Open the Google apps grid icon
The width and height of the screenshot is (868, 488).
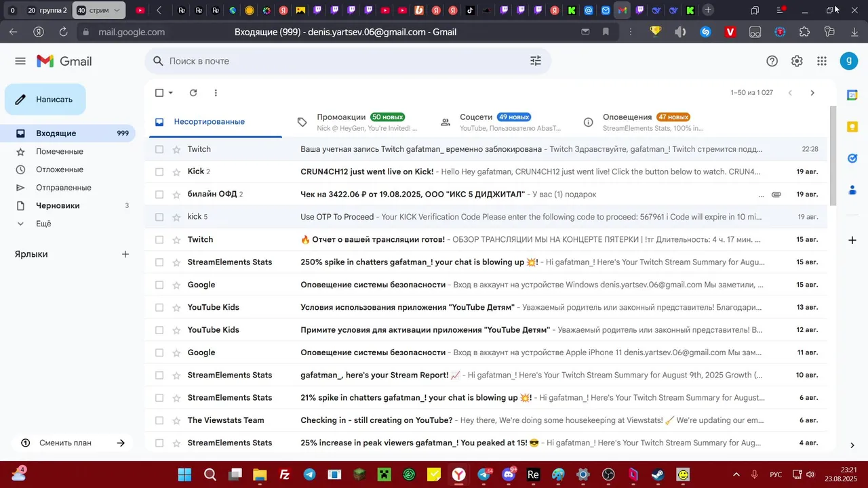point(822,61)
